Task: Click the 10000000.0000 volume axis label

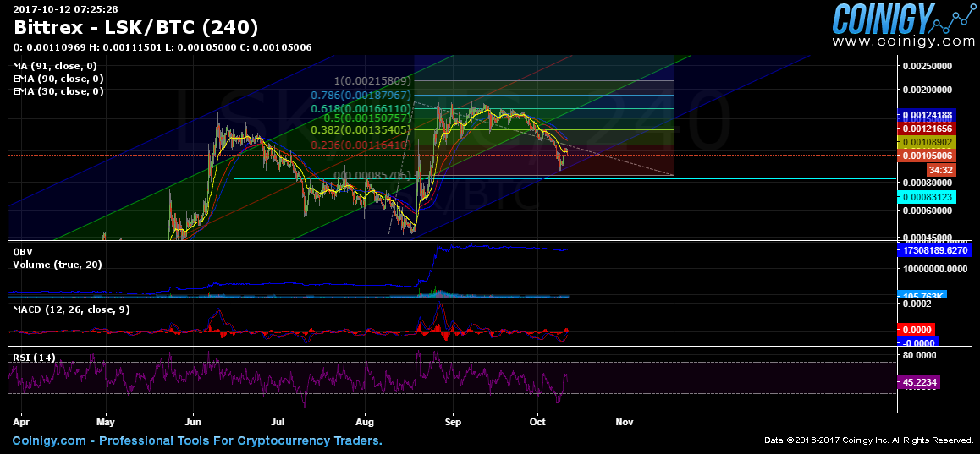Action: pyautogui.click(x=933, y=269)
